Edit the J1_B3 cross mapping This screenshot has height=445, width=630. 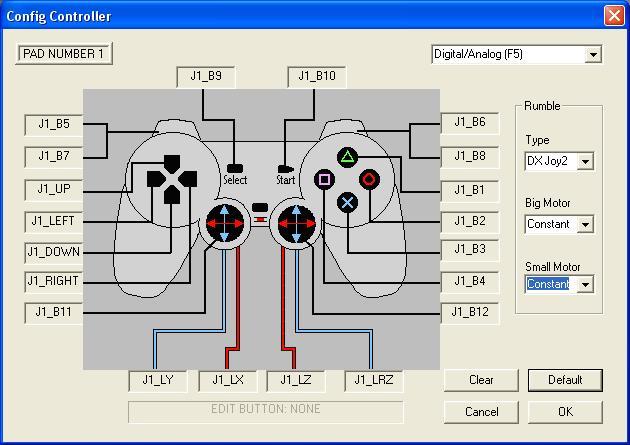(470, 250)
